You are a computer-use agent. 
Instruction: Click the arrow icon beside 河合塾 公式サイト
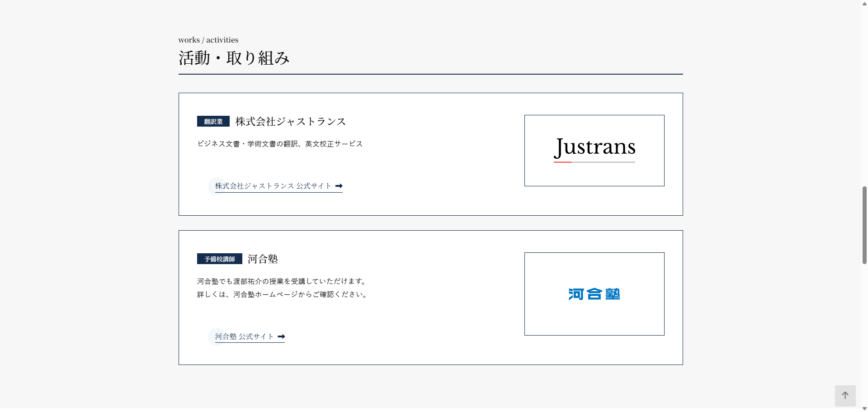[281, 336]
